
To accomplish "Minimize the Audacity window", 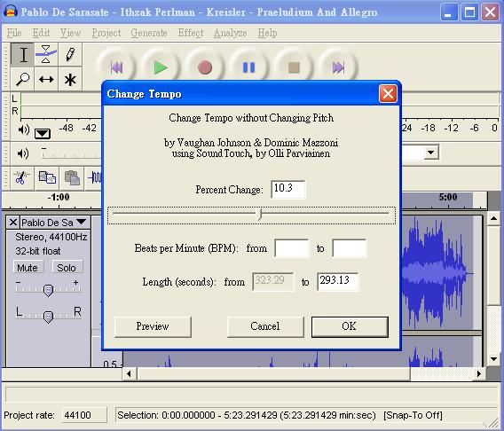I will point(449,12).
